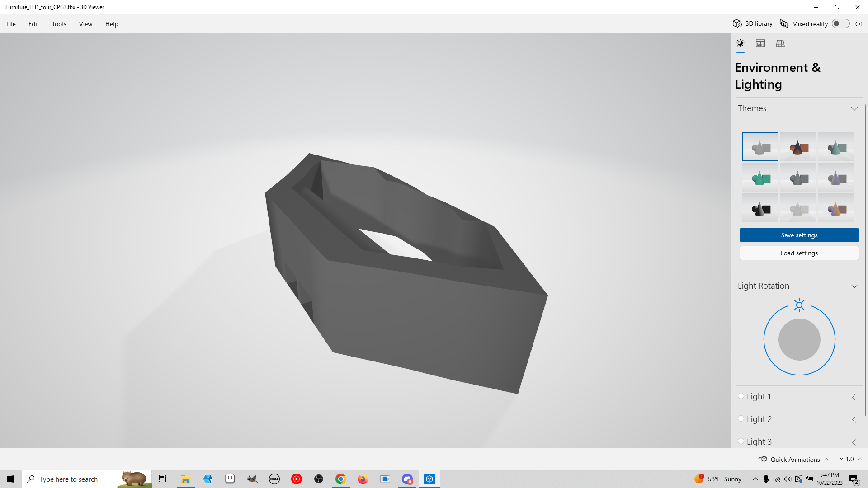Switch to the 3D Viewer taskbar icon
Screen dimensions: 868x488
pyautogui.click(x=429, y=479)
